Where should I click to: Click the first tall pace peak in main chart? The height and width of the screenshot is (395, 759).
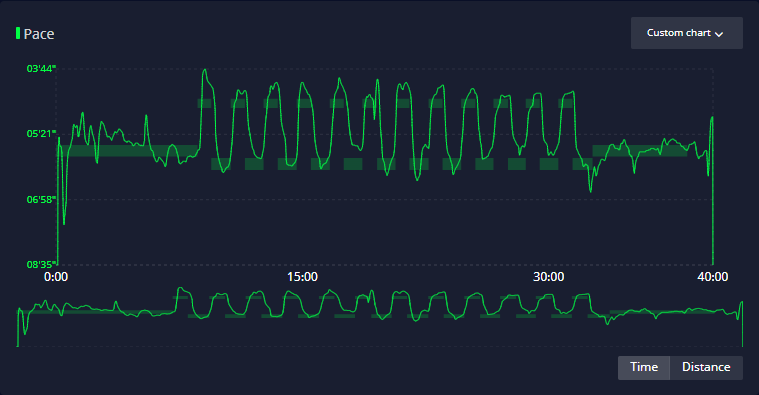coord(205,71)
